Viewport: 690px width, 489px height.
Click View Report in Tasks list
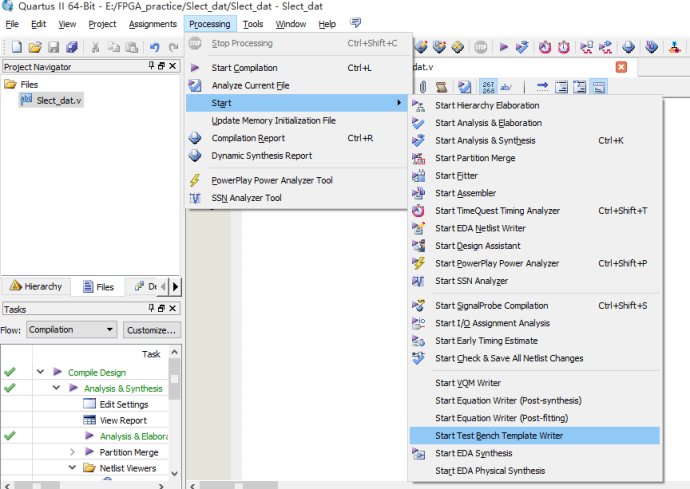[123, 420]
